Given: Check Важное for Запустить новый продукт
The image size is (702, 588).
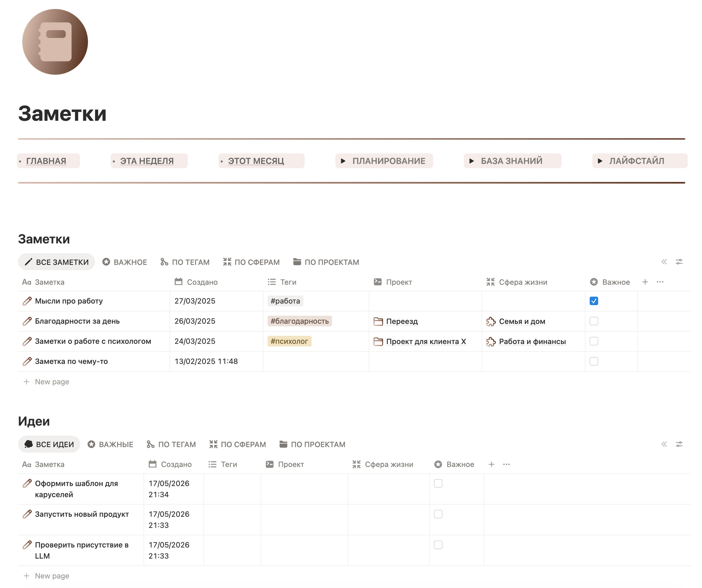Looking at the screenshot, I should (438, 514).
